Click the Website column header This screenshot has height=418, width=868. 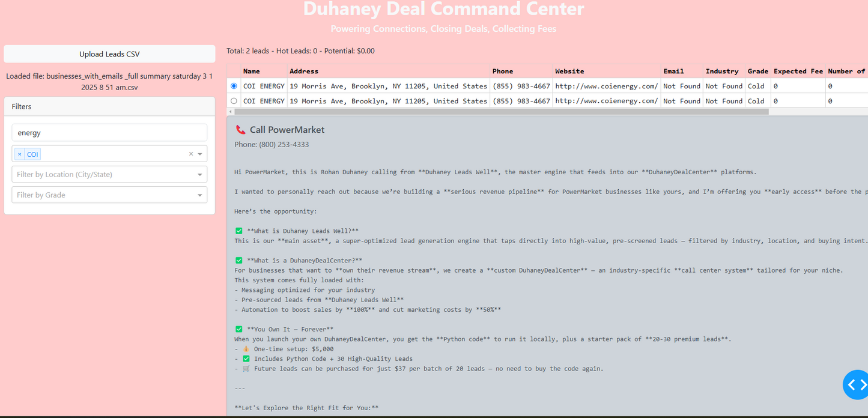[607, 71]
